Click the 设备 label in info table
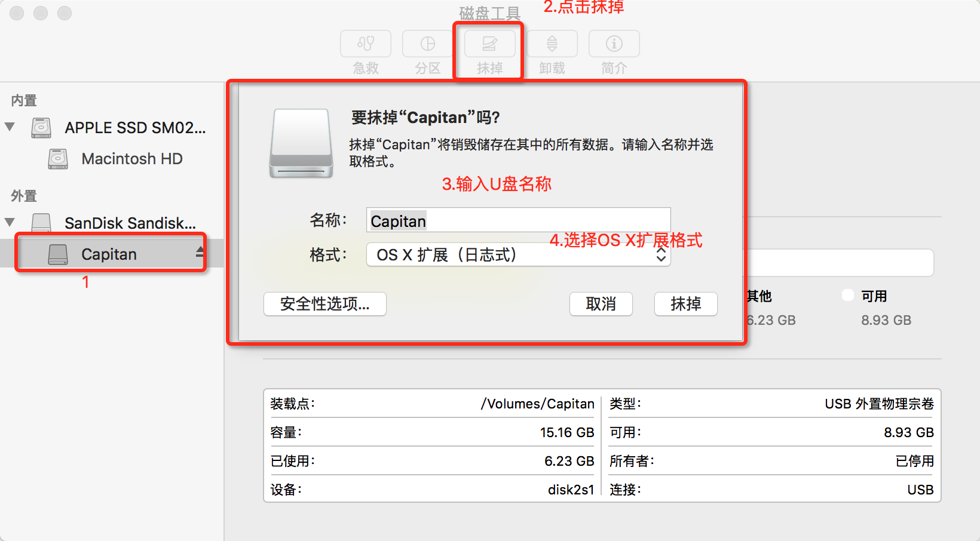The width and height of the screenshot is (980, 541). click(x=286, y=490)
